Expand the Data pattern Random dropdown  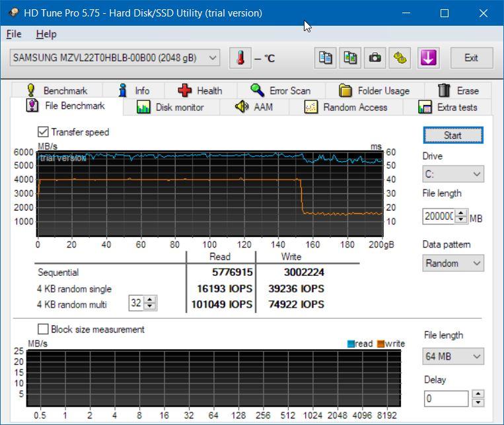[453, 263]
